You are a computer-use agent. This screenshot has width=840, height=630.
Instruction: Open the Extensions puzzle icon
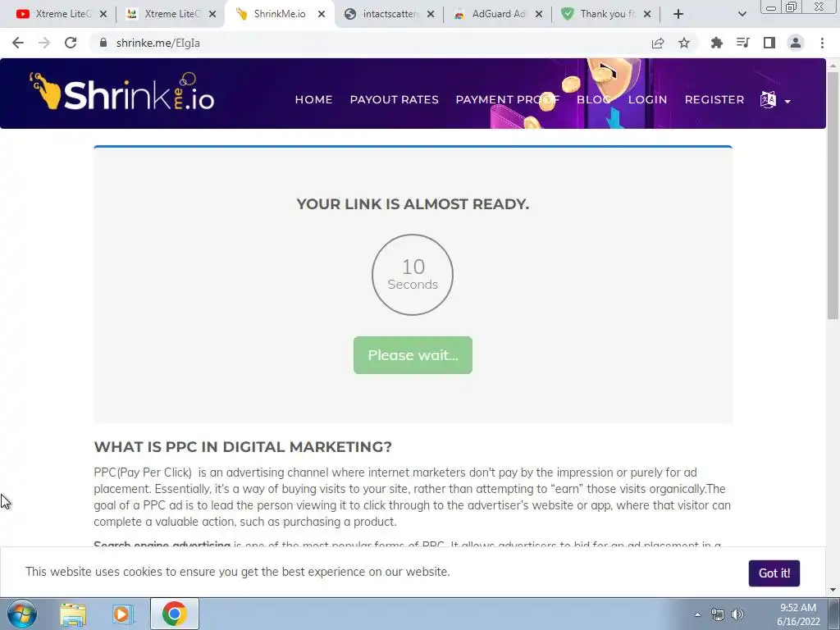click(716, 43)
